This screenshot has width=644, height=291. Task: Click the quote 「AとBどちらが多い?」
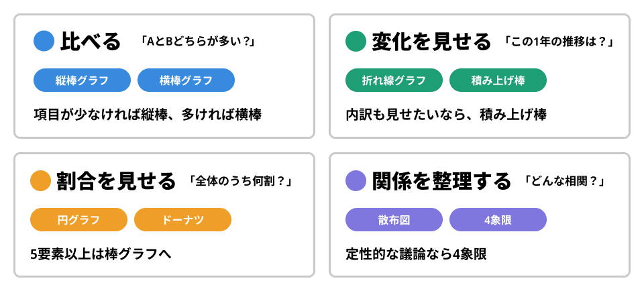(x=198, y=42)
